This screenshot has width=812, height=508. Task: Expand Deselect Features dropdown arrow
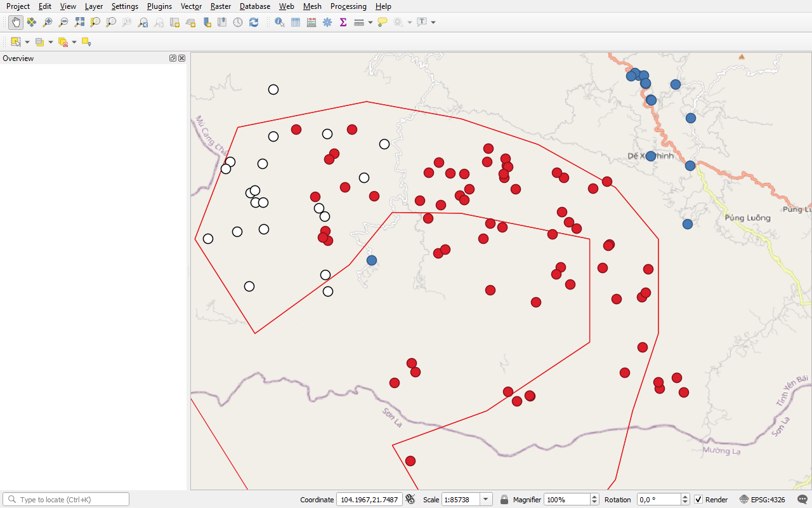click(x=74, y=42)
